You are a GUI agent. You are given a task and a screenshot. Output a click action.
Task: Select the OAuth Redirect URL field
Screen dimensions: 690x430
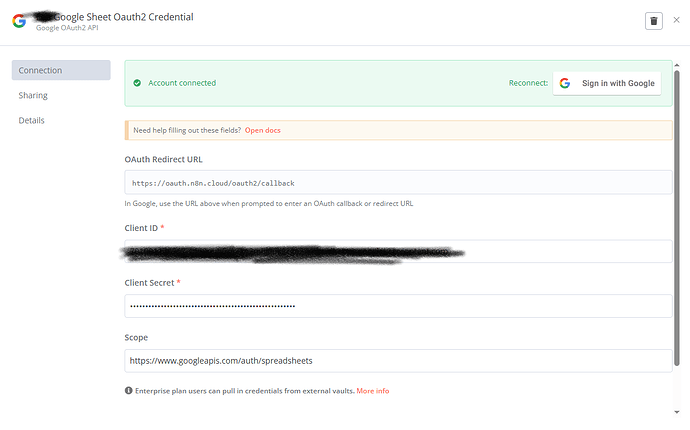coord(398,183)
